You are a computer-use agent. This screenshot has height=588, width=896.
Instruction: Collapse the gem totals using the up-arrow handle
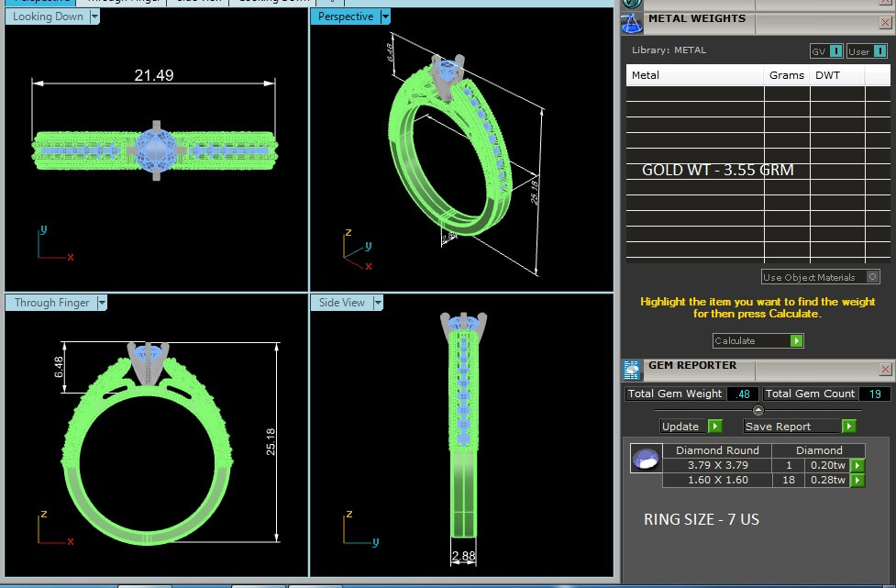758,410
